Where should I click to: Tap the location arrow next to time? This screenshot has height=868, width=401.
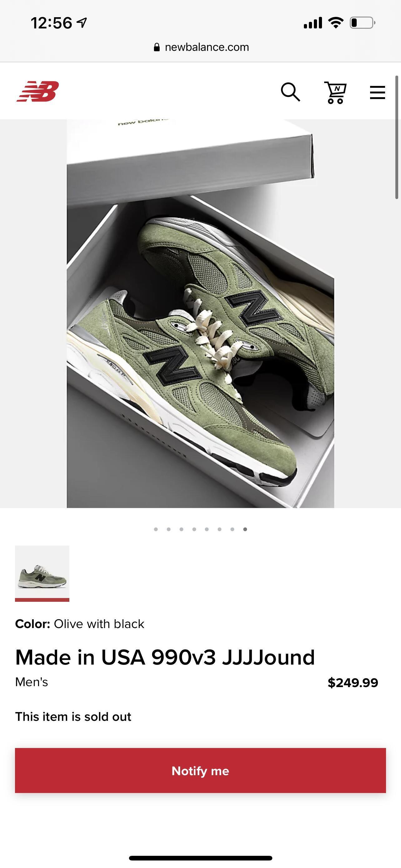[82, 22]
